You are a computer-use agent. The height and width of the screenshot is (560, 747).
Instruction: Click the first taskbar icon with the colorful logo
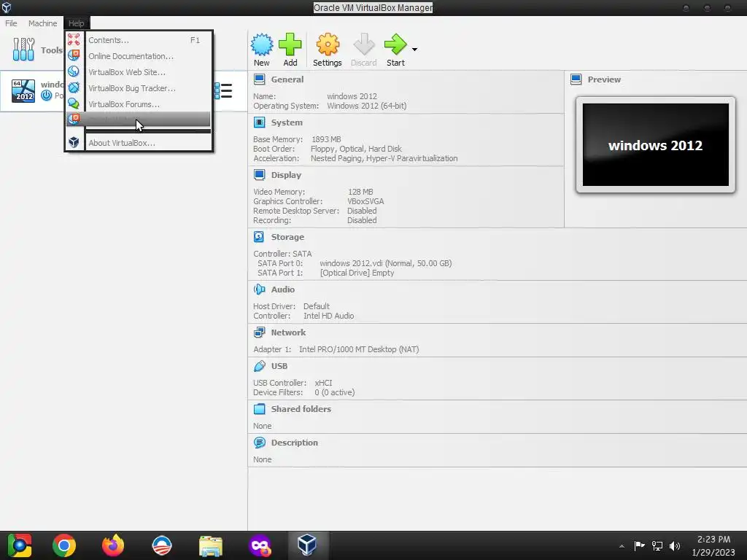(x=19, y=545)
